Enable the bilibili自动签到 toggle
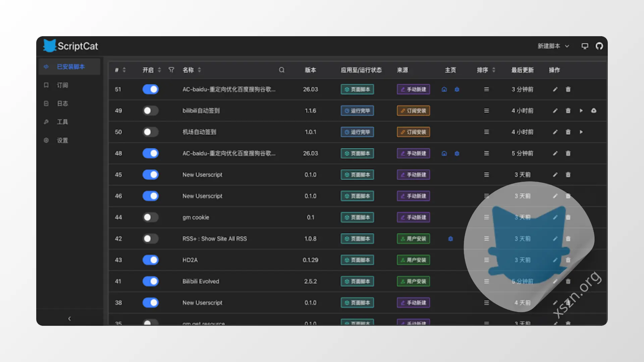This screenshot has height=362, width=644. point(150,111)
